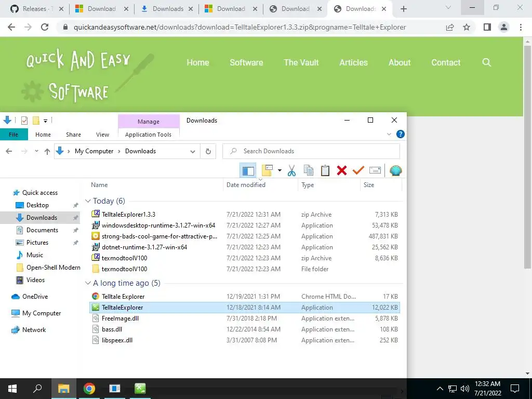Select FreeImage.dll file
532x399 pixels.
point(244,318)
